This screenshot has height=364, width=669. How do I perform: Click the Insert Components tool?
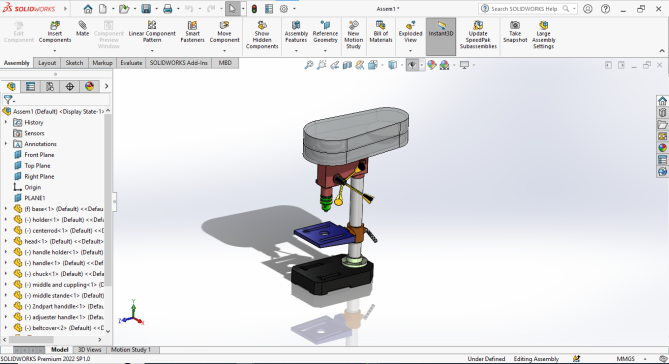pyautogui.click(x=55, y=32)
